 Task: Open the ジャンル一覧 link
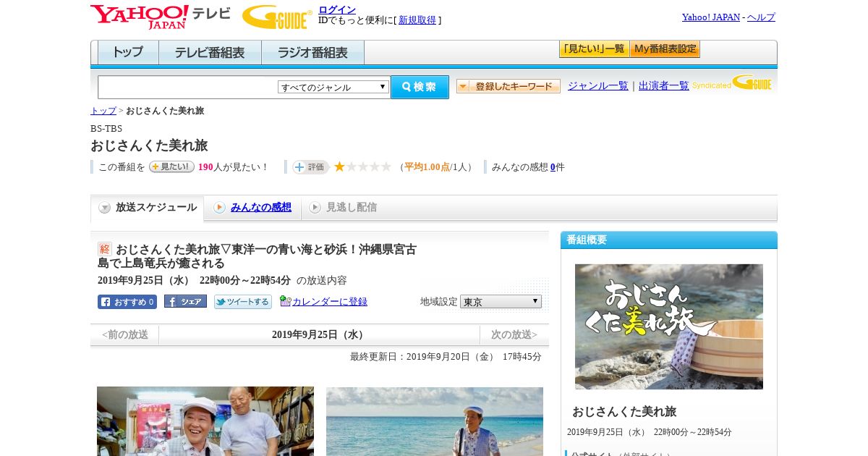point(598,86)
